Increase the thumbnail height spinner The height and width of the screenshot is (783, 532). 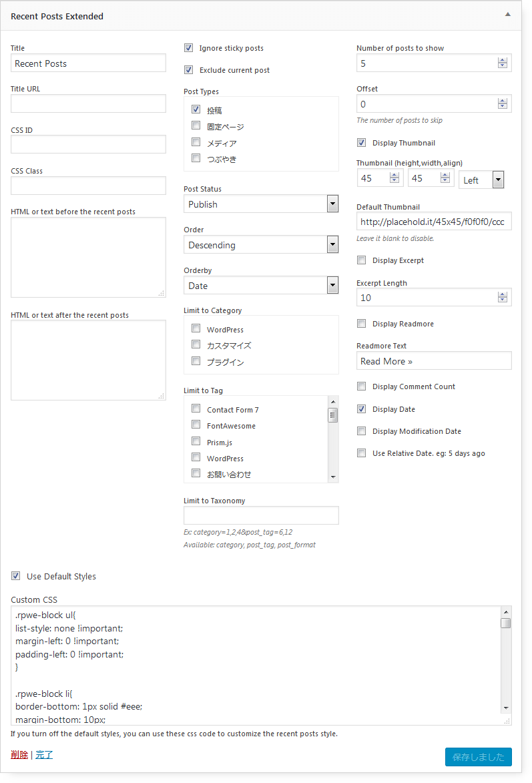tap(394, 176)
